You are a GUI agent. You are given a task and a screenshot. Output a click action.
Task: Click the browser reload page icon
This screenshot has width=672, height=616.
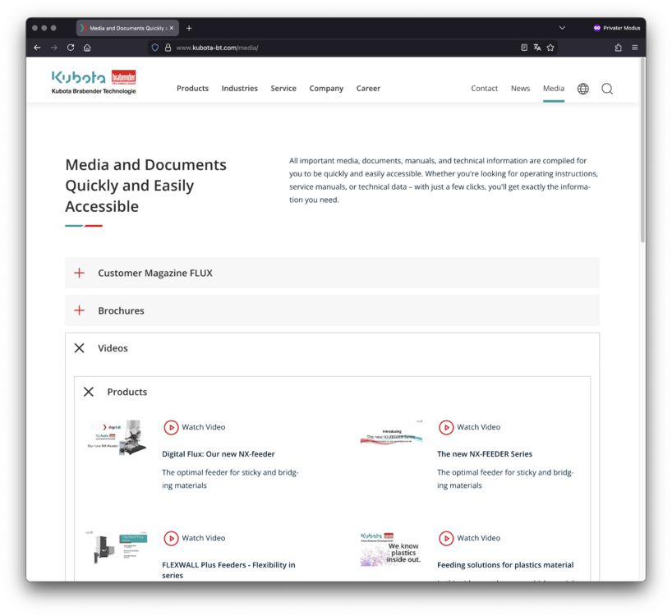tap(71, 48)
